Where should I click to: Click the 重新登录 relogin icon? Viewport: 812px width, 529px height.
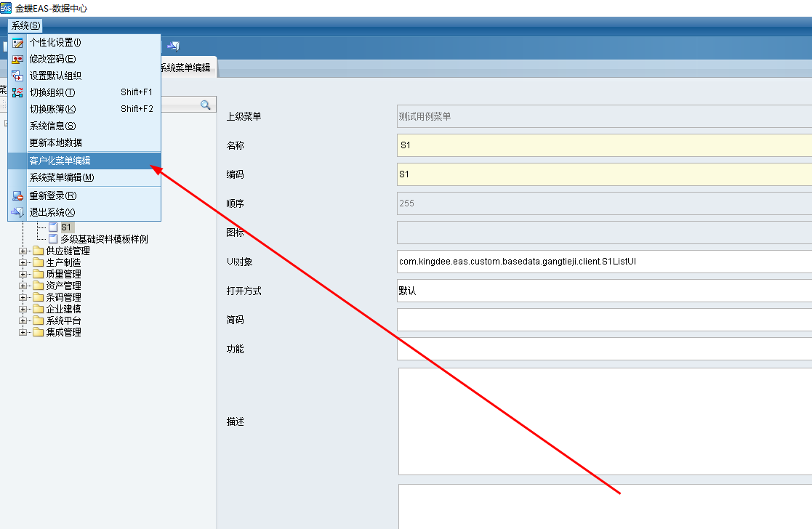tap(17, 196)
